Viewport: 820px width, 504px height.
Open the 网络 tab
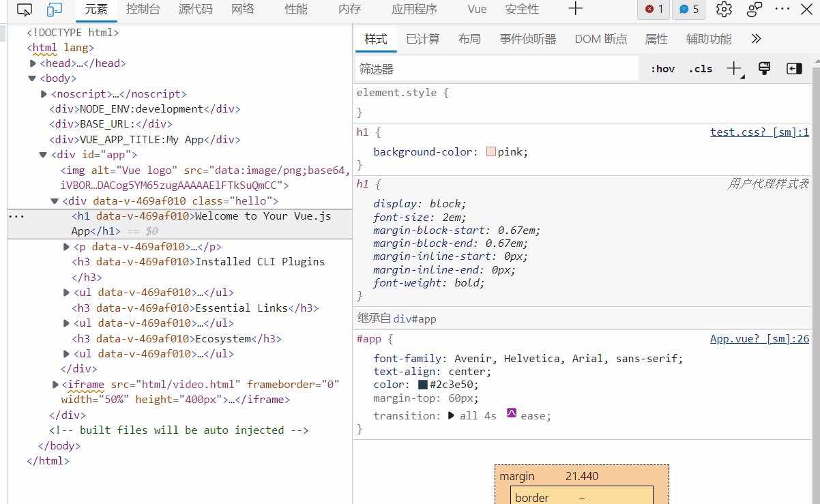tap(243, 10)
